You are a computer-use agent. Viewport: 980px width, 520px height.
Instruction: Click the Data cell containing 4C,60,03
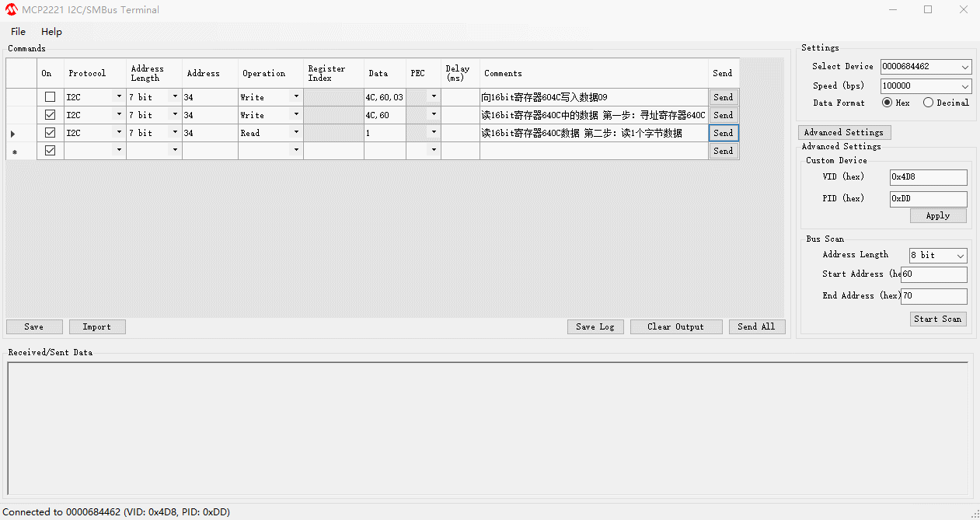tap(385, 97)
